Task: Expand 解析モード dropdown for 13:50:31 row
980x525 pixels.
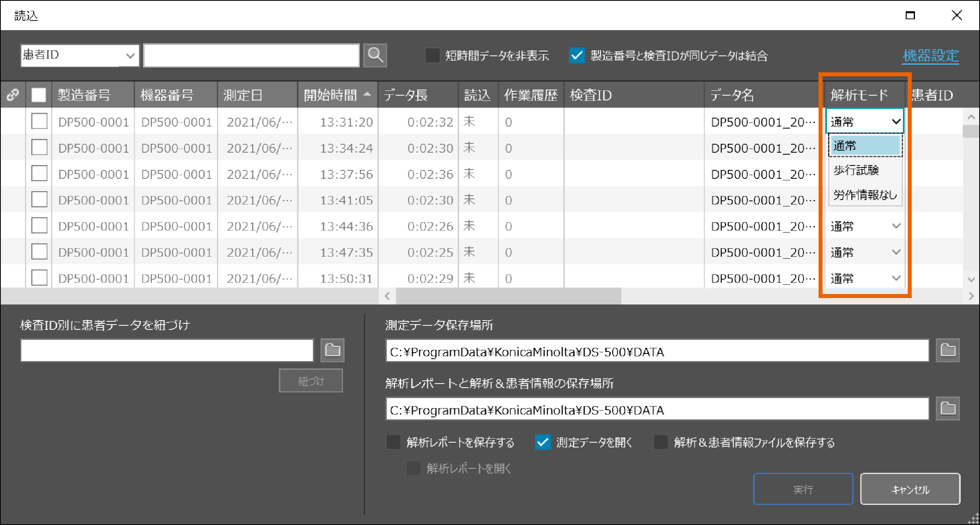Action: click(896, 278)
